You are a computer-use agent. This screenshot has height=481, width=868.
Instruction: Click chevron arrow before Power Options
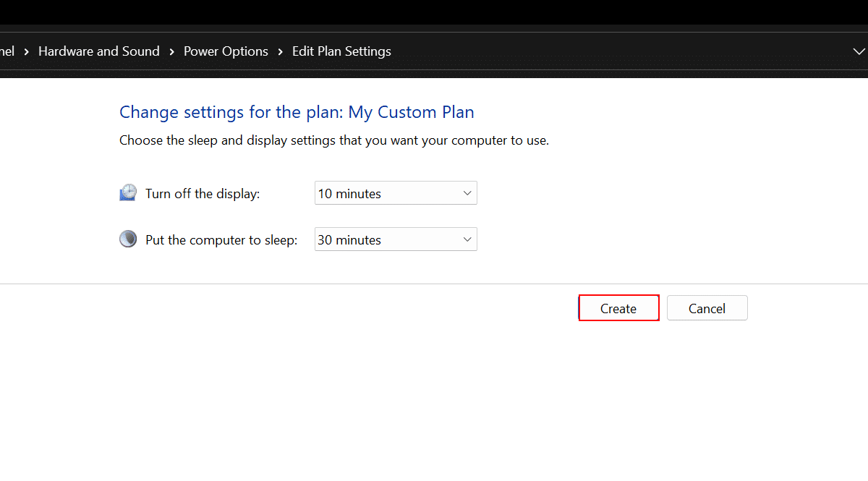(x=172, y=51)
